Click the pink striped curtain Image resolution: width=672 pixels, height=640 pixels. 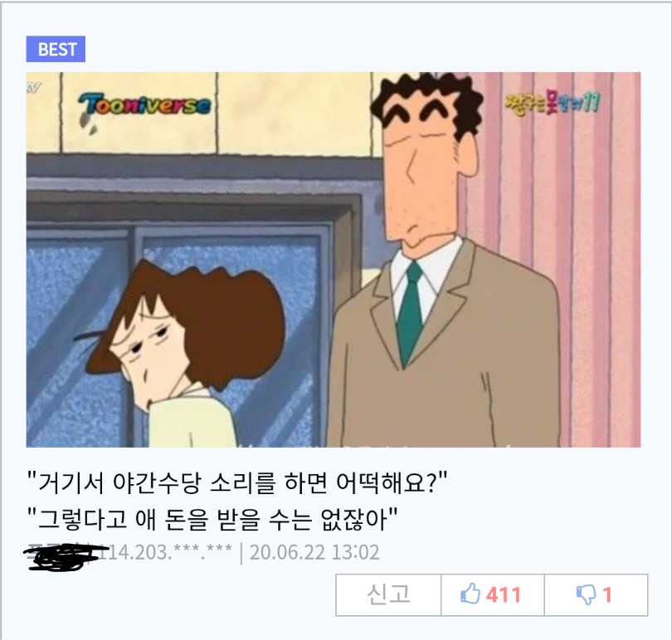[558, 257]
